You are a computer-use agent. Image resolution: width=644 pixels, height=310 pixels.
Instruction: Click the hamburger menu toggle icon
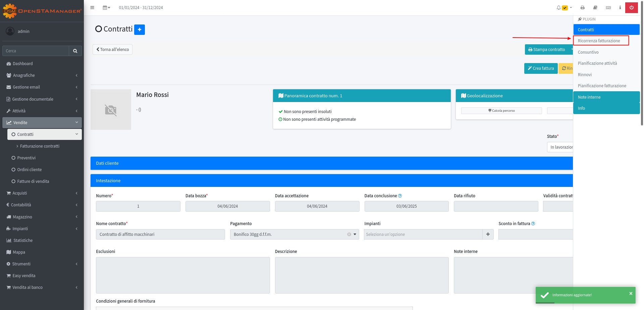(x=92, y=7)
